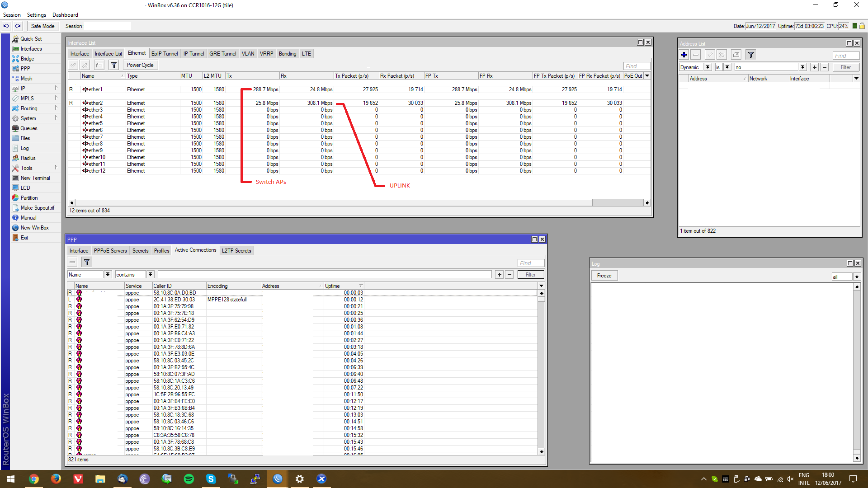Viewport: 868px width, 488px height.
Task: Toggle Safe Mode on
Action: (42, 26)
